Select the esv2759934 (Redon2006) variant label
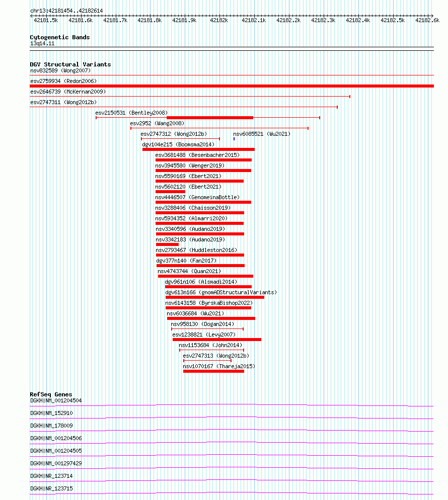448x500 pixels. click(63, 81)
